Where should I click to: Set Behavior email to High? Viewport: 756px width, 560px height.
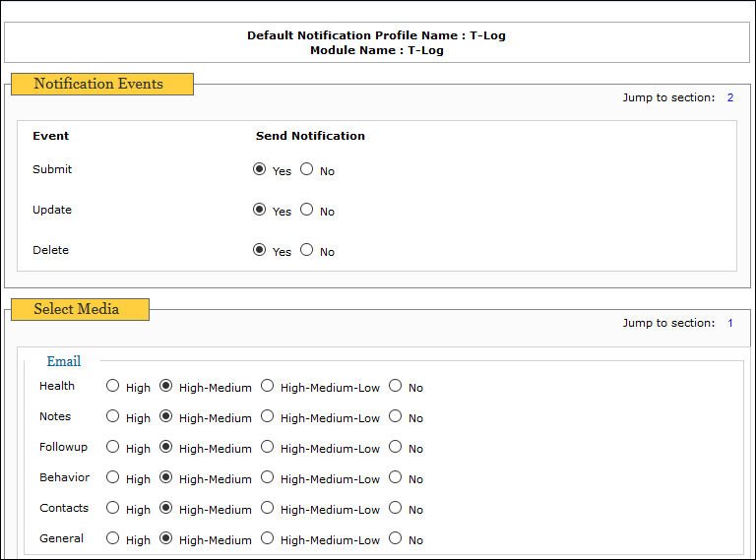(x=113, y=477)
